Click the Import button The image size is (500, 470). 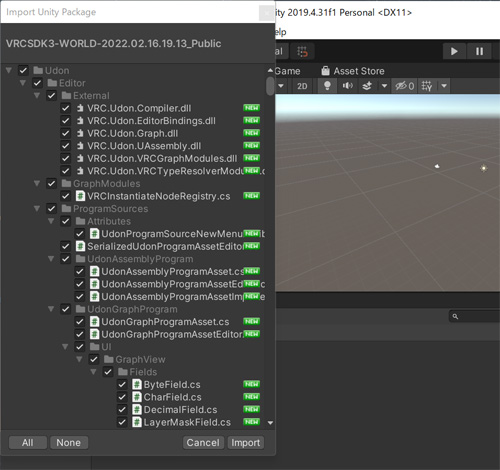click(x=246, y=443)
